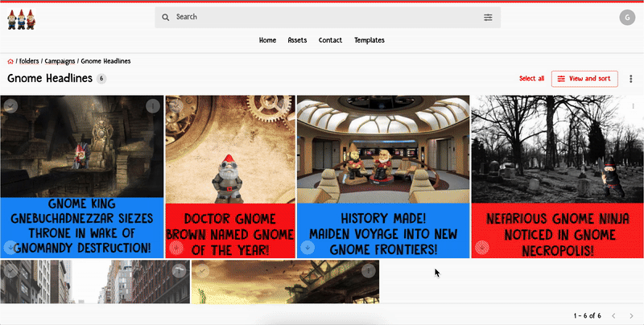
Task: Go to the Assets navigation item
Action: point(297,40)
